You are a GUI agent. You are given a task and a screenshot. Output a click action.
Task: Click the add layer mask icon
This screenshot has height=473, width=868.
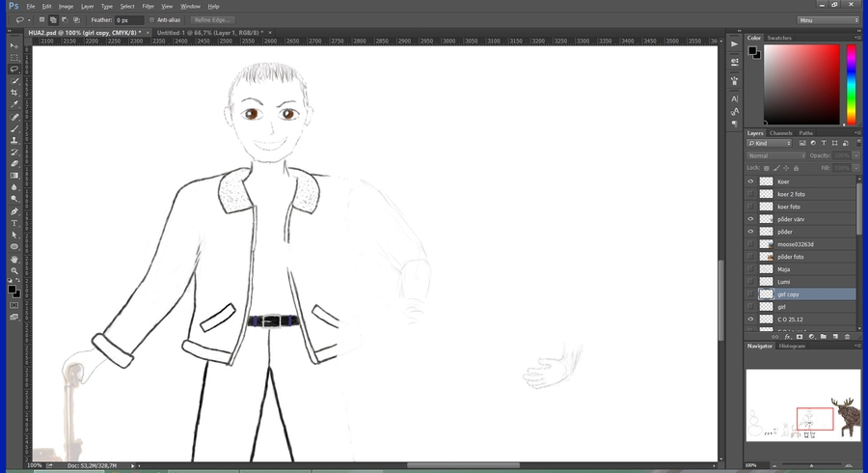point(800,337)
